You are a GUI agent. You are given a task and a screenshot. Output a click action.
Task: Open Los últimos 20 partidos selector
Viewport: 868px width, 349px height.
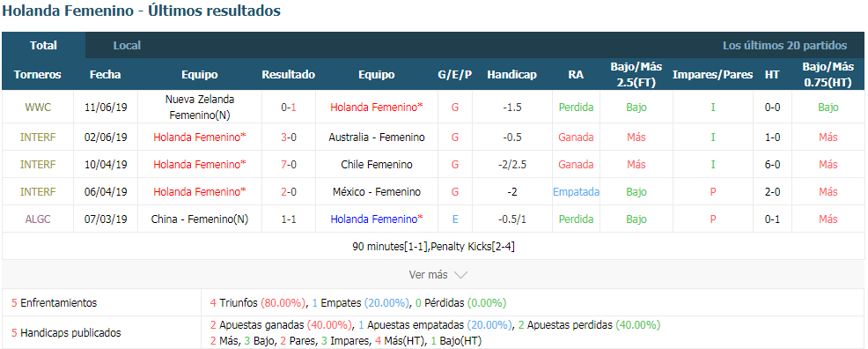coord(784,46)
